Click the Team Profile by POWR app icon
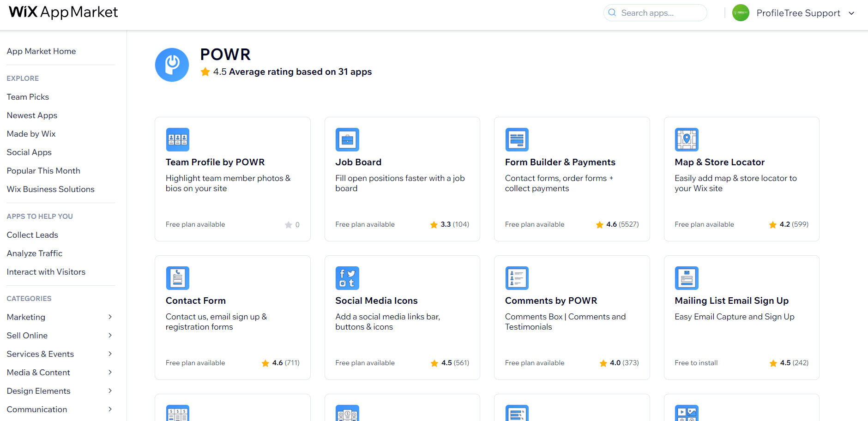868x421 pixels. tap(178, 139)
